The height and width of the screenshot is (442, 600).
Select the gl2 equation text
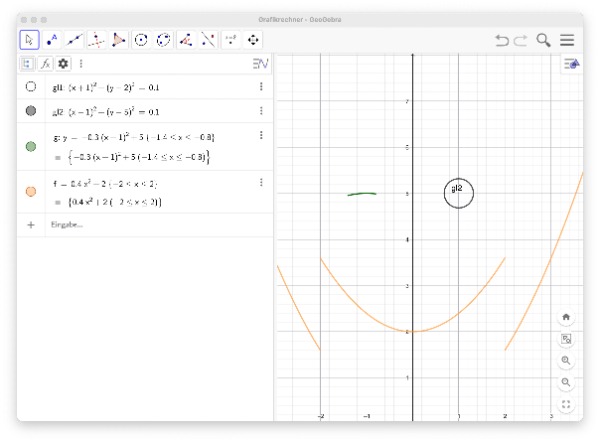pos(106,112)
